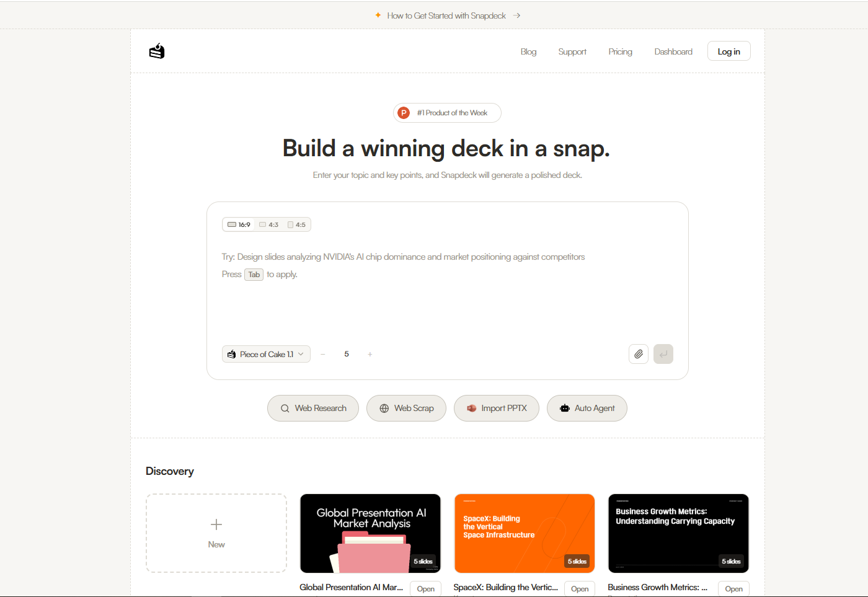This screenshot has height=597, width=868.
Task: Open the Pricing page
Action: tap(620, 51)
